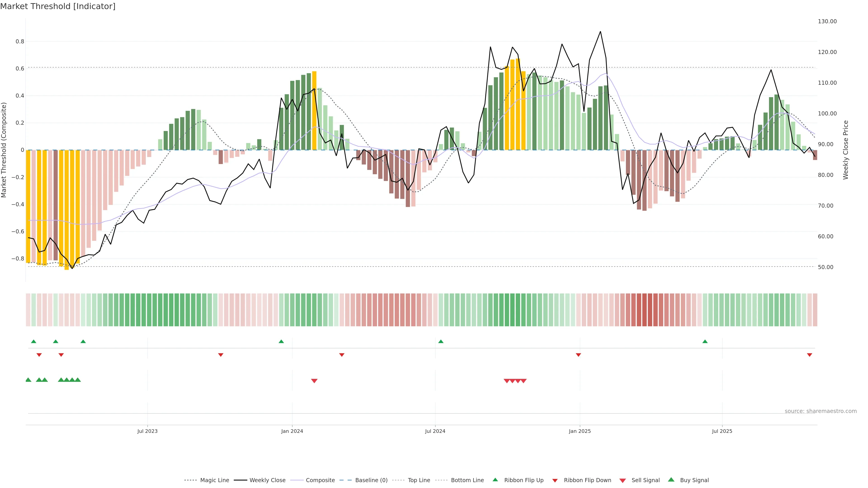Click the Jul 2024 x-axis label
868x488 pixels.
tap(435, 431)
